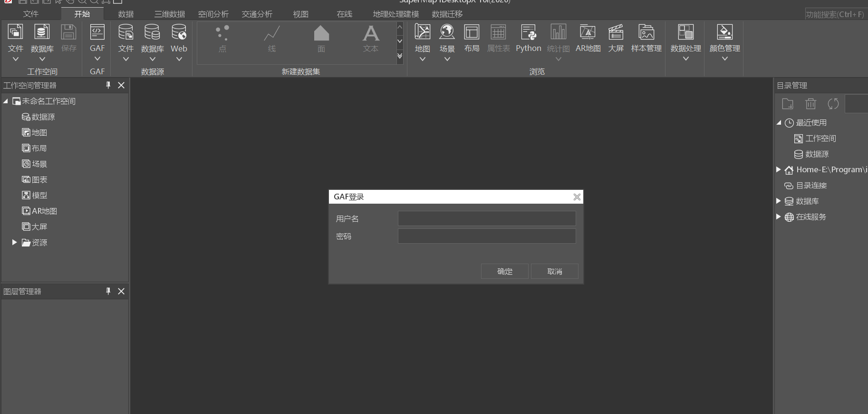Click 取消 in GAF登录 dialog
The width and height of the screenshot is (868, 414).
coord(555,271)
